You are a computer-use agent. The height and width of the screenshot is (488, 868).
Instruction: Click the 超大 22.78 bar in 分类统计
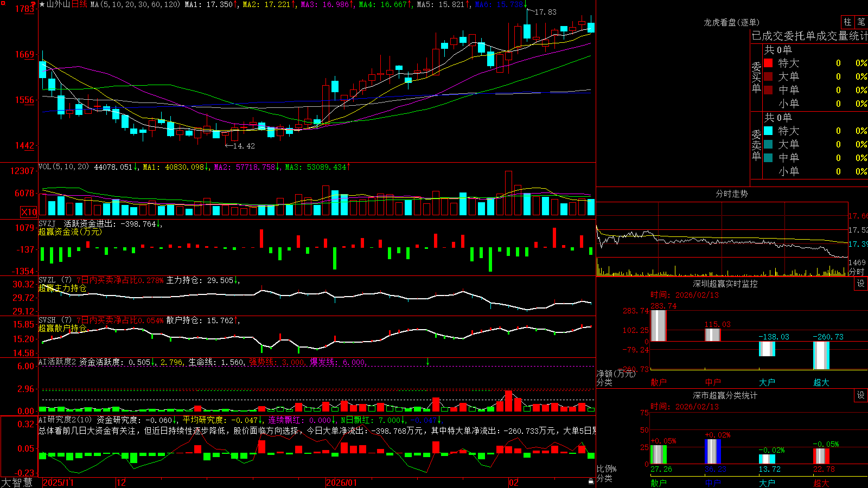coord(821,456)
